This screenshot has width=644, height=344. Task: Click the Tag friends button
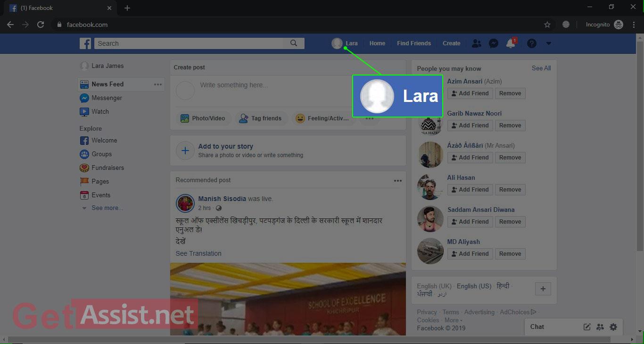tap(261, 118)
